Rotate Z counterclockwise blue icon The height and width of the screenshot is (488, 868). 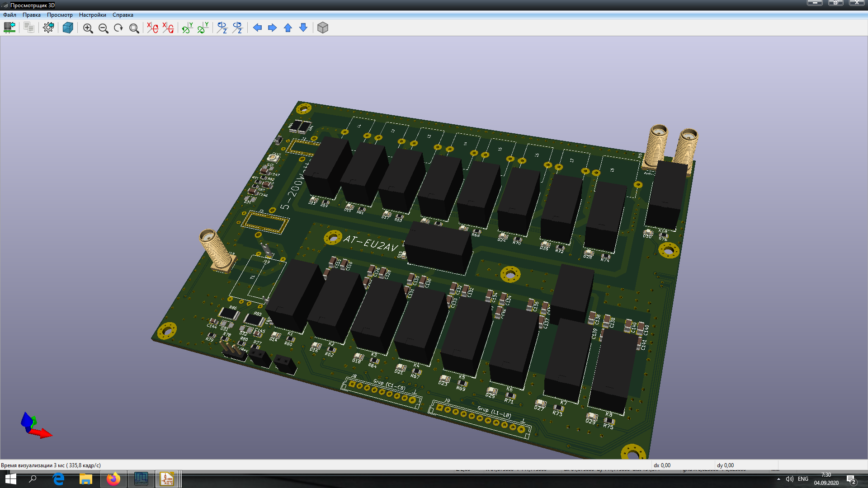(x=237, y=28)
